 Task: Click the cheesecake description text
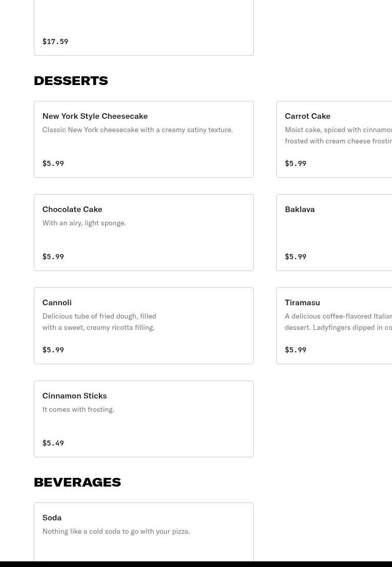point(137,130)
